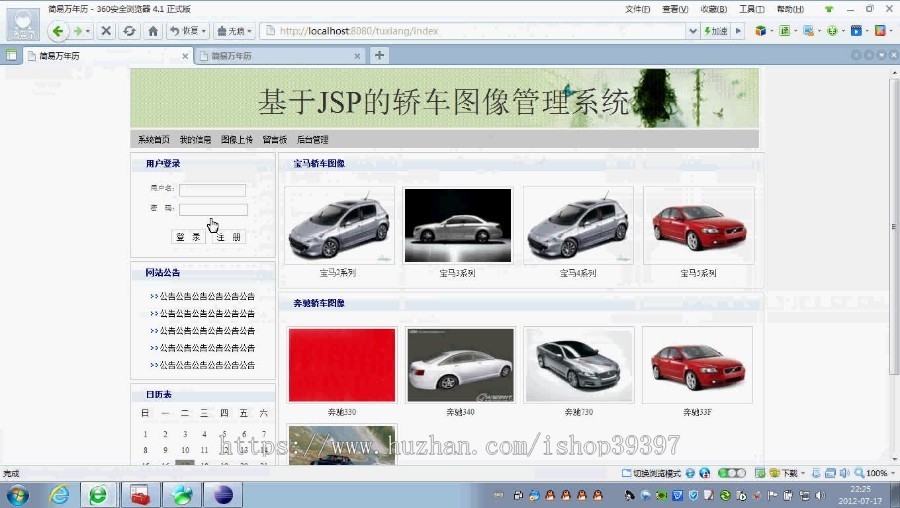Open the 帮助 menu

pyautogui.click(x=790, y=9)
